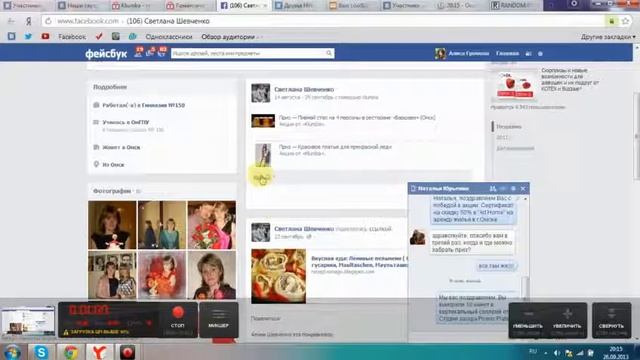Open the Фотографии section heading

click(x=112, y=191)
